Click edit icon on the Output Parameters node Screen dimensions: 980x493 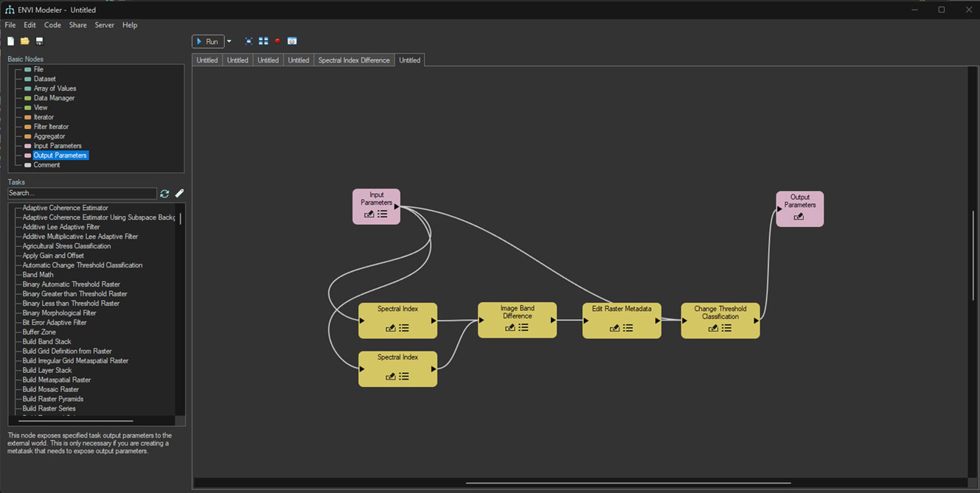(799, 217)
